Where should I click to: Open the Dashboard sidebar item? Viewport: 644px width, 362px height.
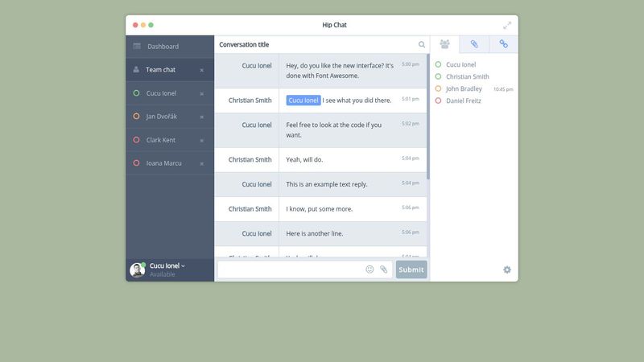(170, 47)
